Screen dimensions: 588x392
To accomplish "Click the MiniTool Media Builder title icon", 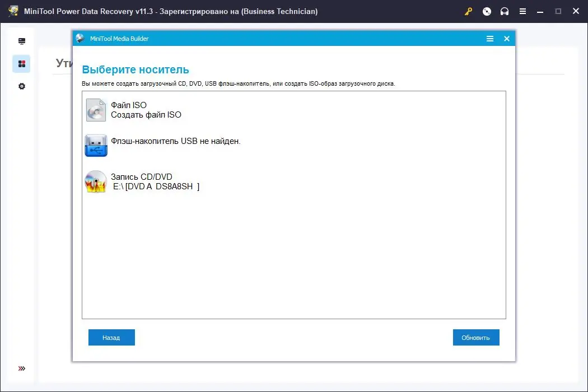I will (x=80, y=38).
